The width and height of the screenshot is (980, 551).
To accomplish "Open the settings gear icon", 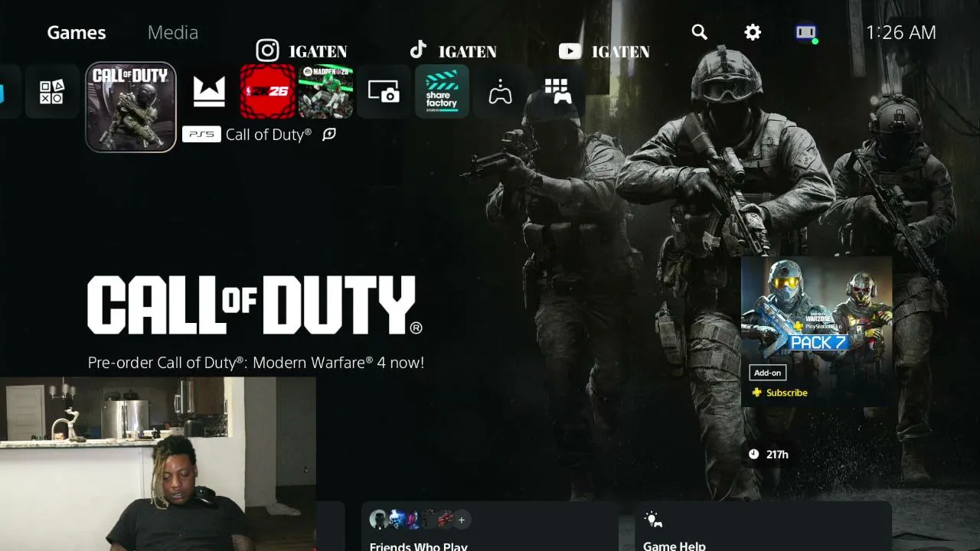I will click(753, 32).
